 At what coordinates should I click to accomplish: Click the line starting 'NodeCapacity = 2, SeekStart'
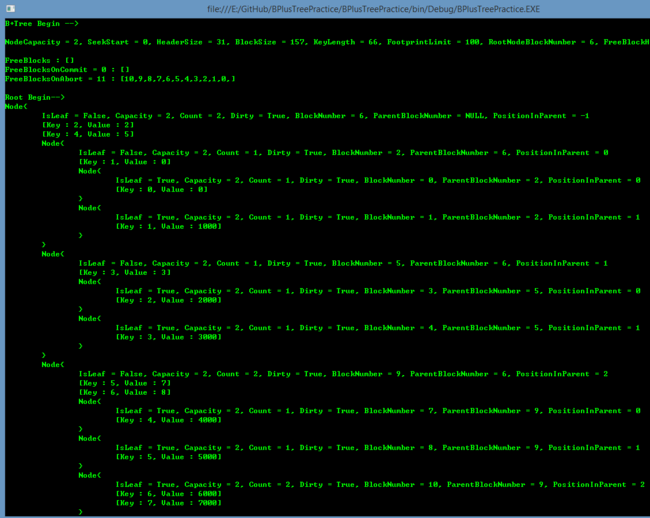pyautogui.click(x=327, y=42)
